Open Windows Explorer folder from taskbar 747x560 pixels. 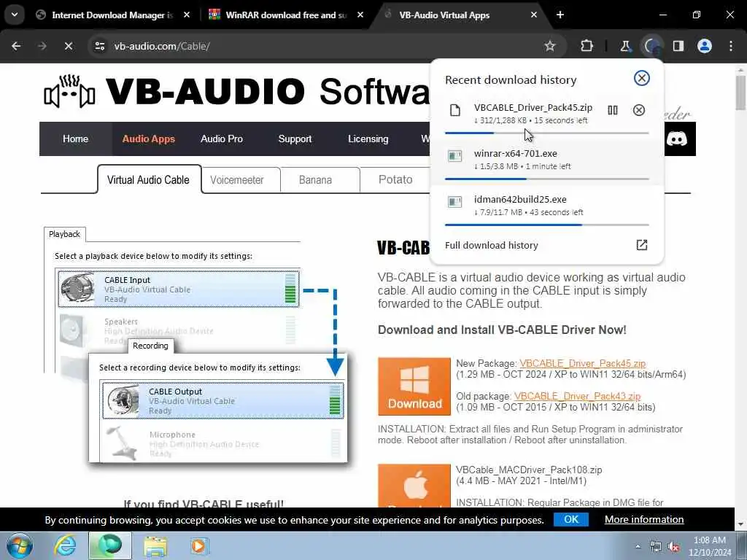[x=156, y=545]
